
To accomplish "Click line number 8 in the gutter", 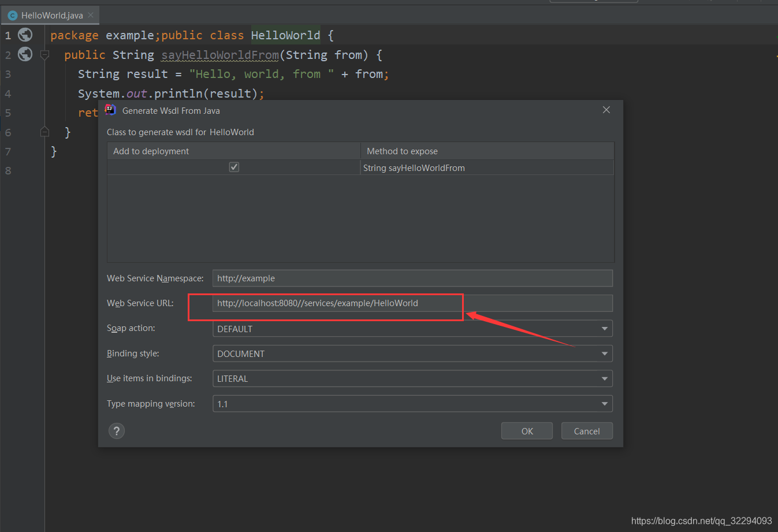I will click(x=8, y=170).
